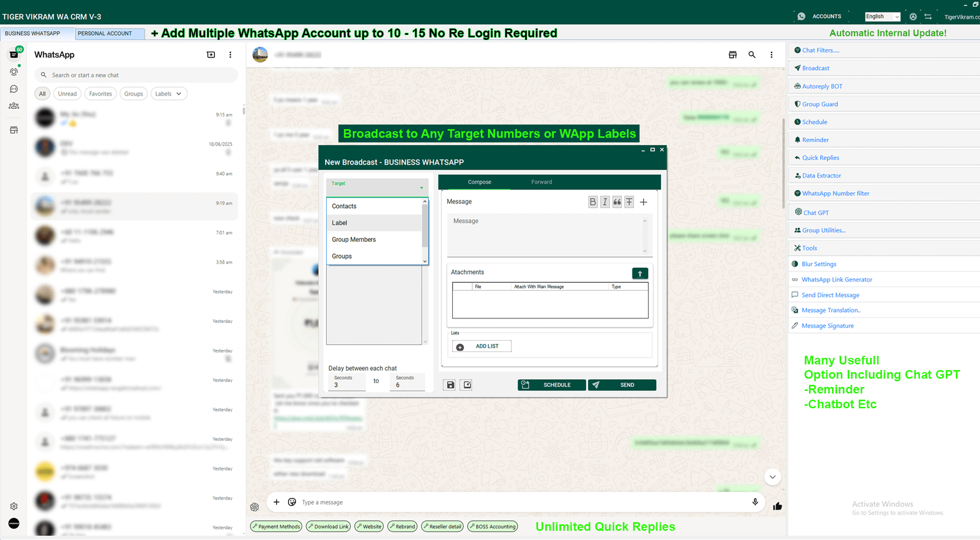Open the Target dropdown in broadcast dialog
This screenshot has width=980, height=540.
tap(377, 187)
